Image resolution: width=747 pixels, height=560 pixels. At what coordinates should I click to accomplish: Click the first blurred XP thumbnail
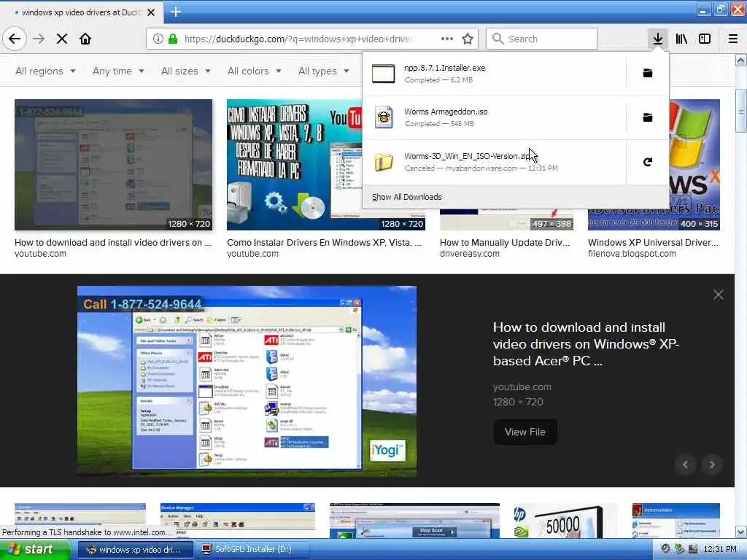pyautogui.click(x=113, y=165)
